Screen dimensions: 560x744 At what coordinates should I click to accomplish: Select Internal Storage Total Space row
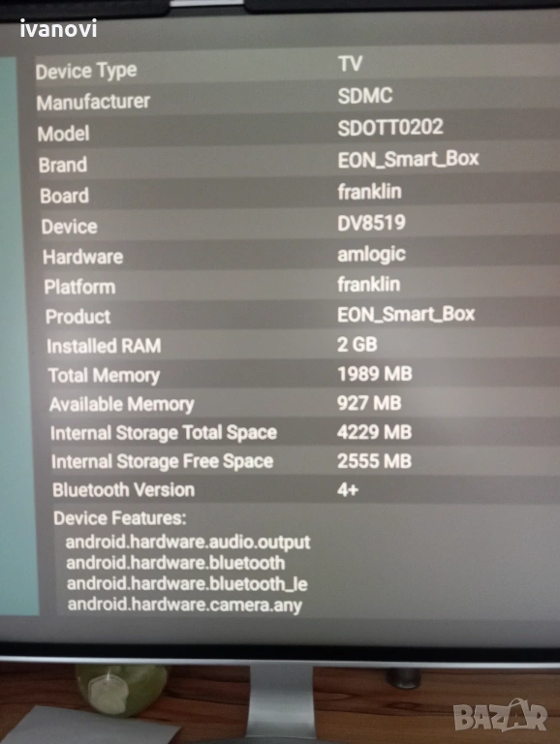click(x=305, y=432)
